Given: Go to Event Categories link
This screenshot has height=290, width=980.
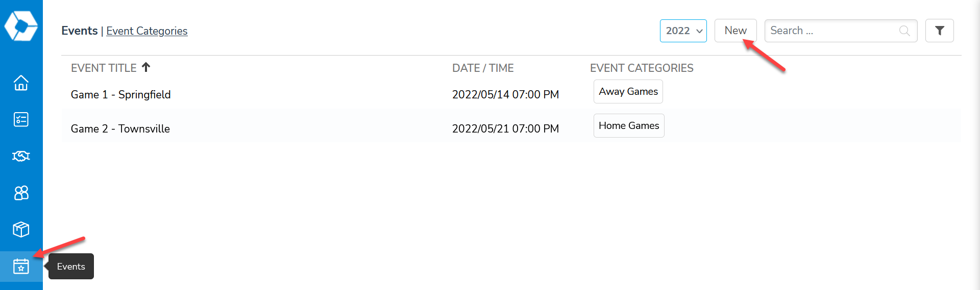Looking at the screenshot, I should click(x=146, y=31).
